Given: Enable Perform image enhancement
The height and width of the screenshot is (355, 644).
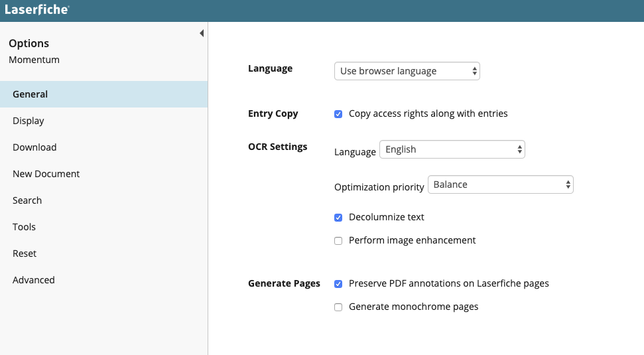Looking at the screenshot, I should click(x=338, y=241).
